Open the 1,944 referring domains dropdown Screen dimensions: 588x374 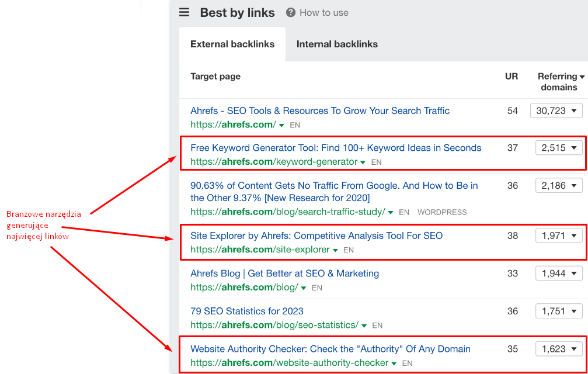click(559, 273)
